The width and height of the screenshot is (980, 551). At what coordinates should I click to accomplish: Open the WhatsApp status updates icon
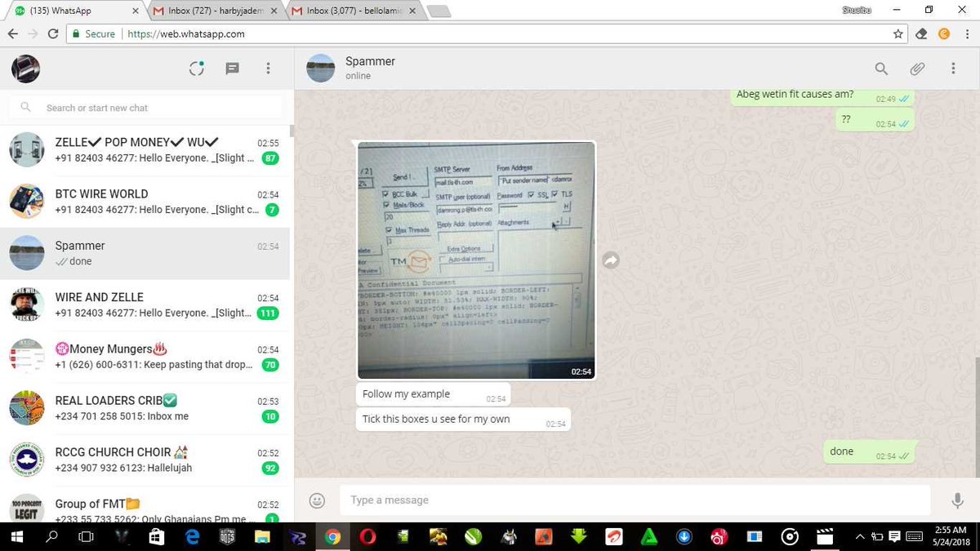click(x=196, y=69)
